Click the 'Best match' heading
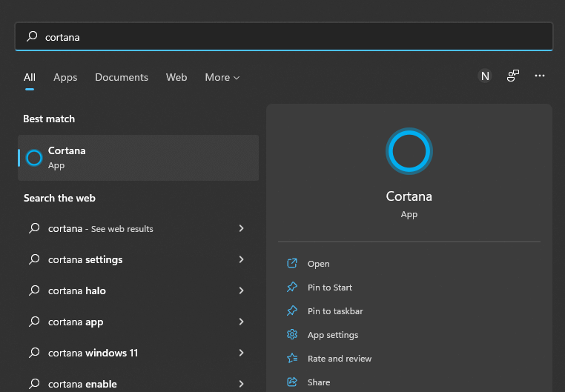The height and width of the screenshot is (392, 565). pyautogui.click(x=49, y=119)
